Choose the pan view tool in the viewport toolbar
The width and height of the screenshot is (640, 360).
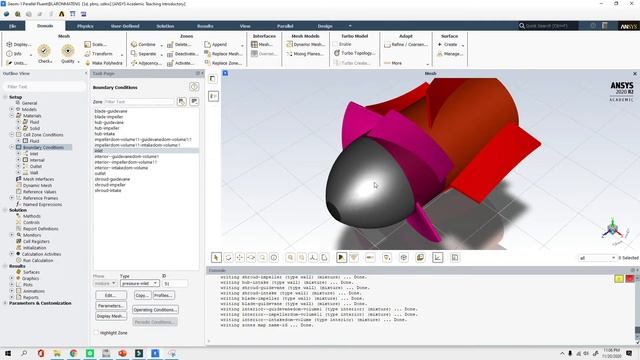pyautogui.click(x=240, y=257)
